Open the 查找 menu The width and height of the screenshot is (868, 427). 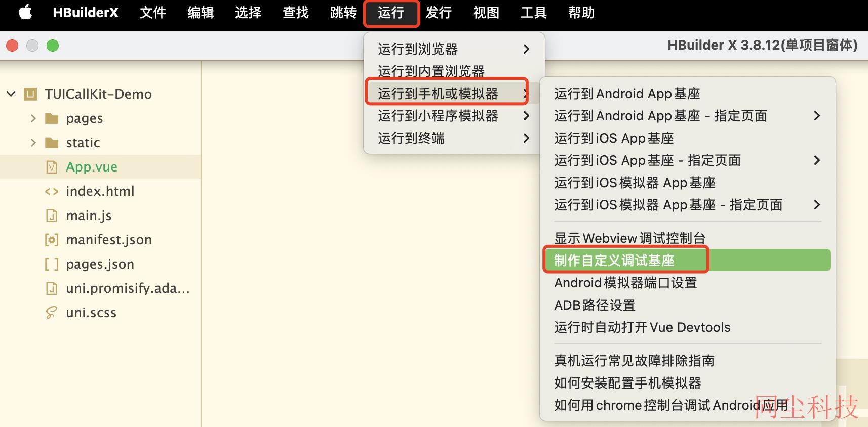(x=296, y=13)
